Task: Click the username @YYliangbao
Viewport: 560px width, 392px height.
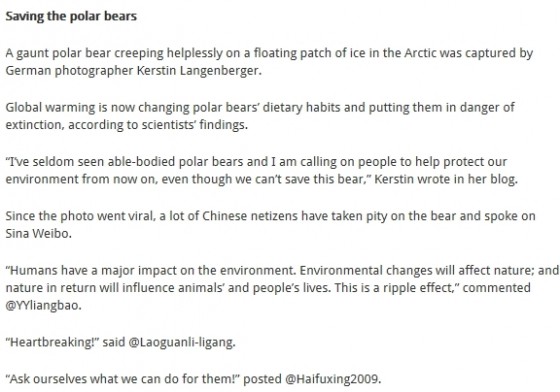Action: coord(42,306)
